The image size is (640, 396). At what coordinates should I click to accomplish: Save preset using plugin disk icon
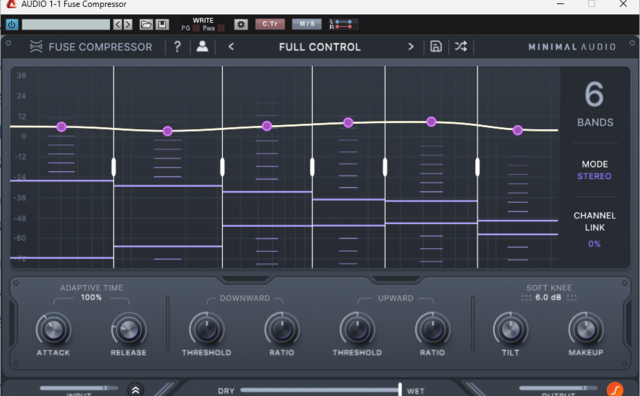click(436, 47)
